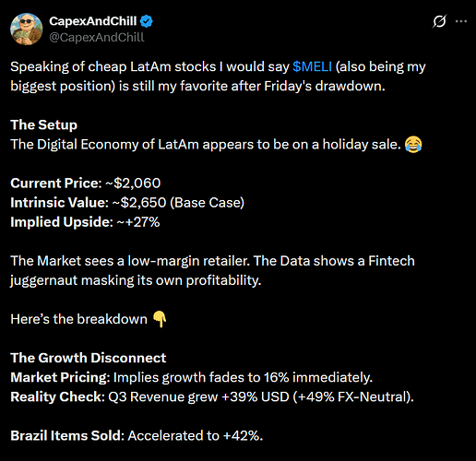The image size is (476, 461).
Task: Click the bold "The Setup" heading
Action: 44,124
